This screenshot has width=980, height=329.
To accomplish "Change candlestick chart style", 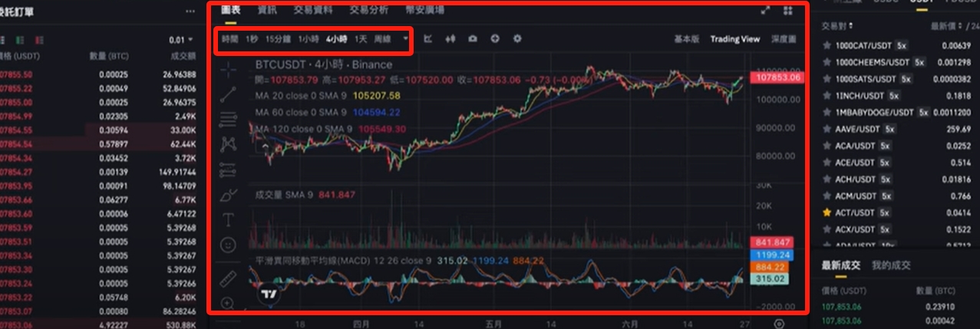I will [x=451, y=38].
